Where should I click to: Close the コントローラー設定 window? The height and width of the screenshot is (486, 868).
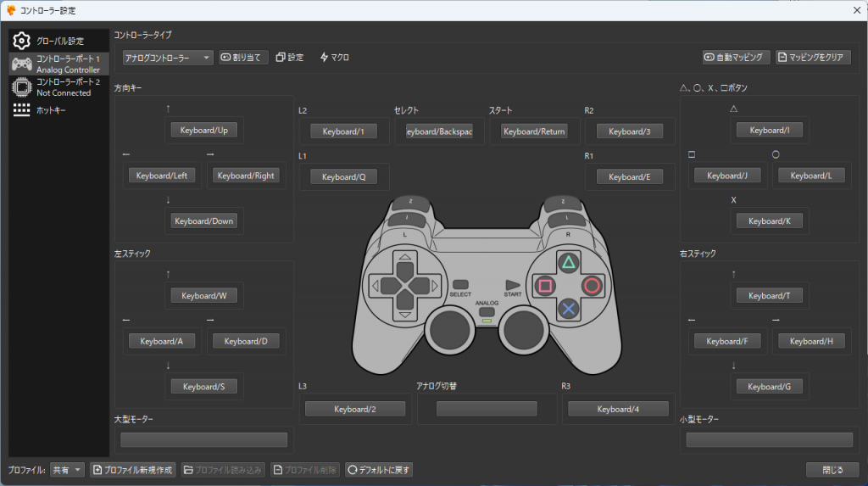[x=856, y=10]
